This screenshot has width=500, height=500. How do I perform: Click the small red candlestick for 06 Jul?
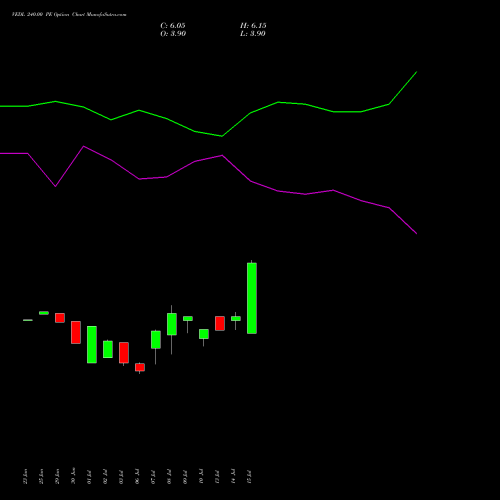[140, 367]
